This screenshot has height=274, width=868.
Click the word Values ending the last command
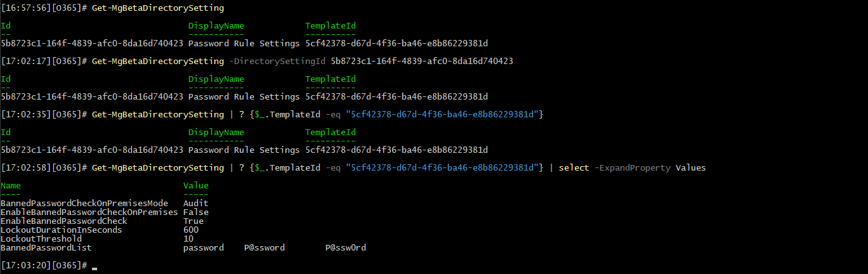[690, 168]
